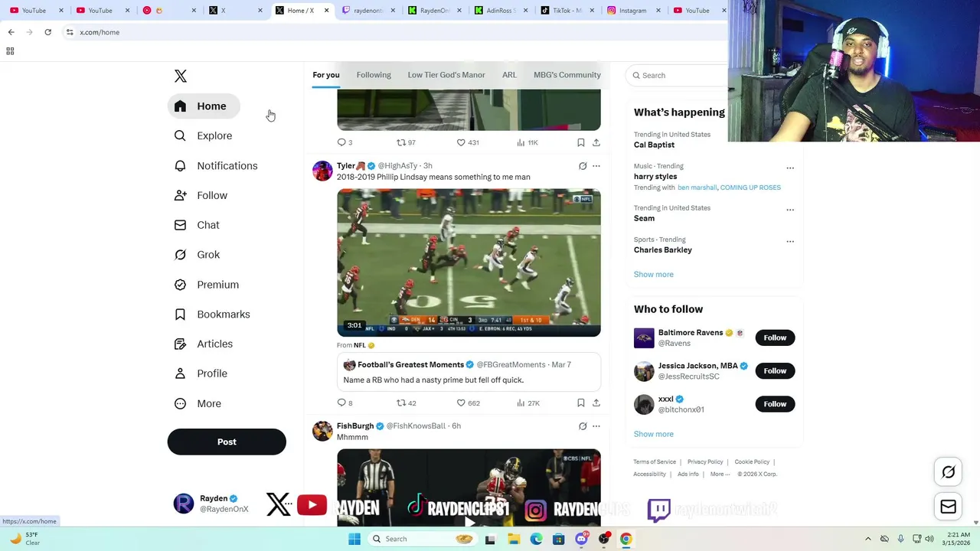980x551 pixels.
Task: Open the MBG's Community tab
Action: 567,75
